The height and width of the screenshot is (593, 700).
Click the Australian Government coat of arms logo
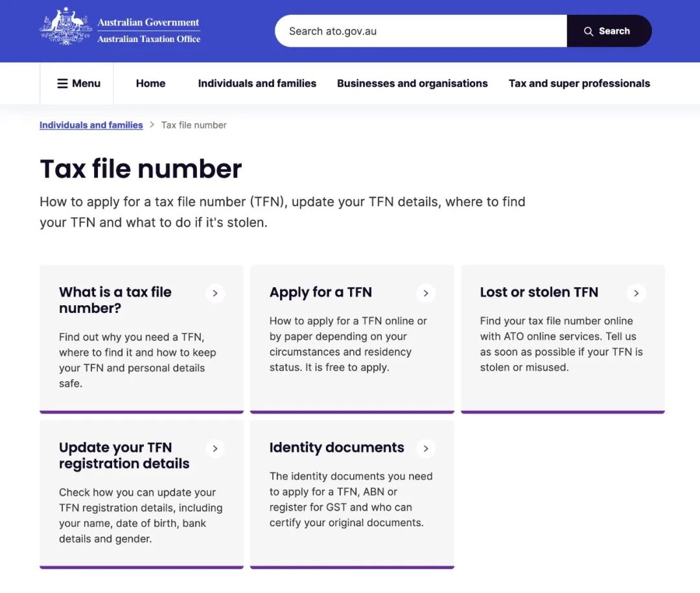coord(65,27)
